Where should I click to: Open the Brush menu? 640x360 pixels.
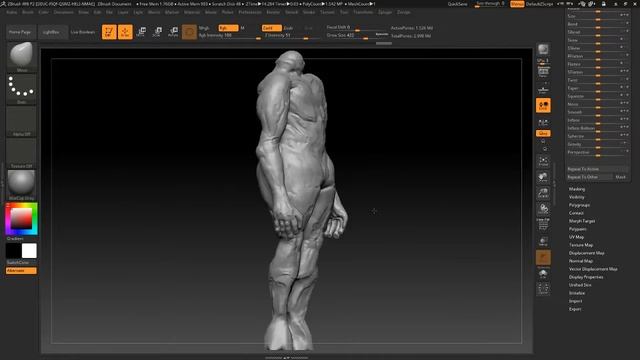pyautogui.click(x=28, y=12)
